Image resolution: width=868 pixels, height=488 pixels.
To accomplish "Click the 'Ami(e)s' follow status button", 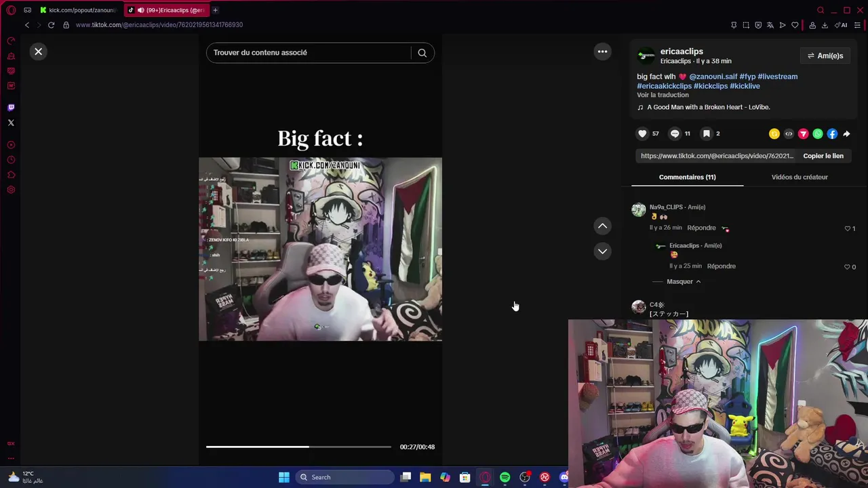I will [x=825, y=56].
